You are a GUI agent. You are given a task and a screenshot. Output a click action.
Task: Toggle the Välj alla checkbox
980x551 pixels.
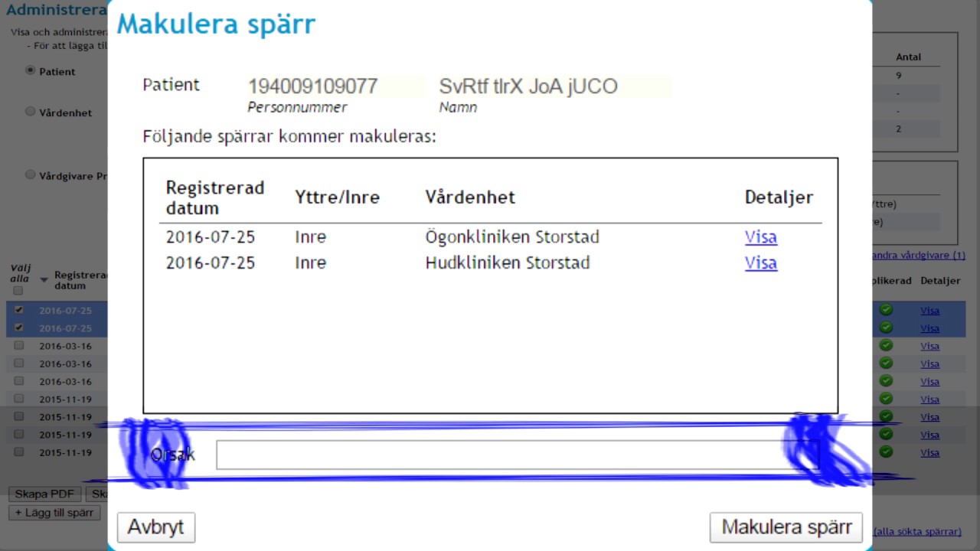tap(18, 291)
